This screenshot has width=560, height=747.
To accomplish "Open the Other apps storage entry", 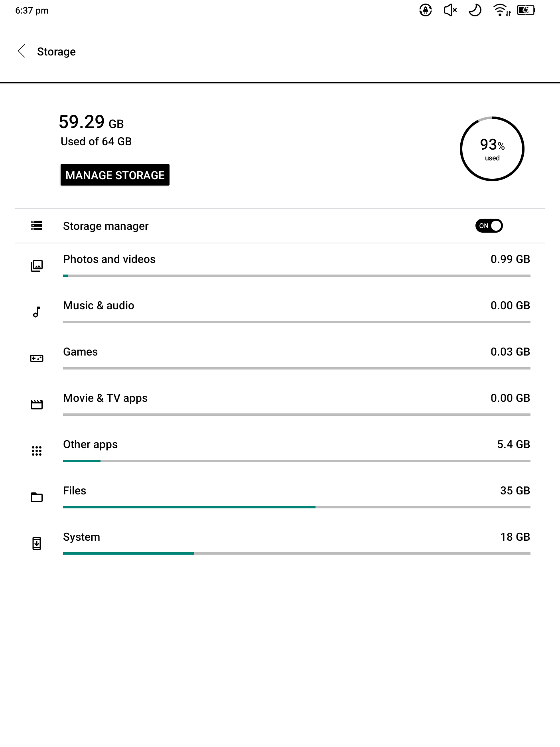I will (x=90, y=445).
